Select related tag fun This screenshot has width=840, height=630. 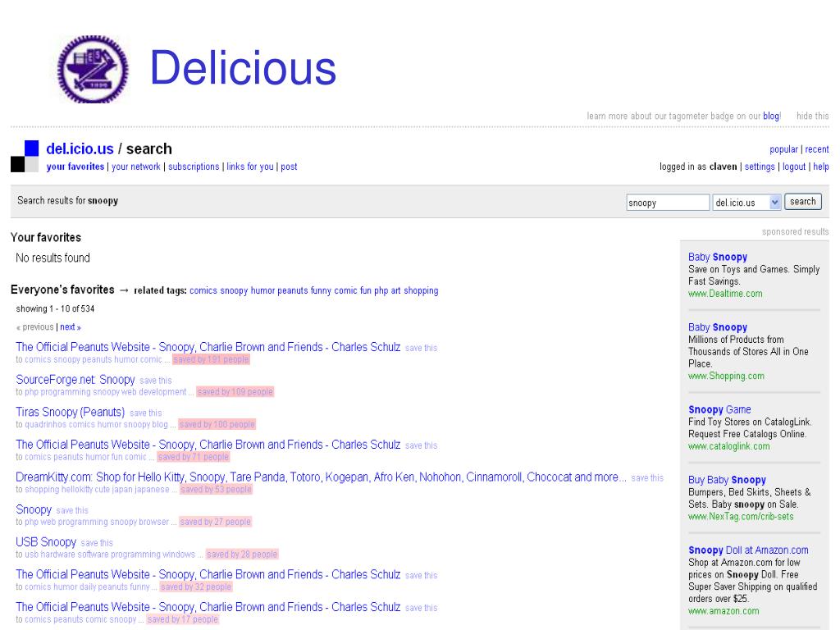click(365, 290)
